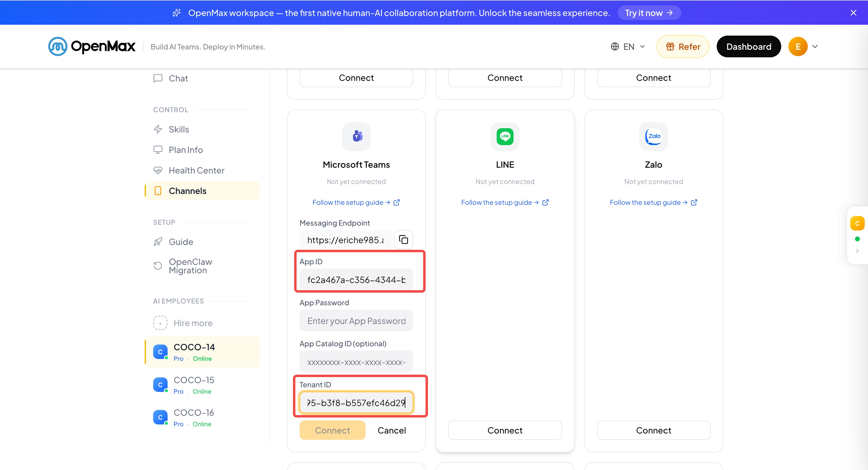The image size is (868, 470).
Task: Copy the Messaging Endpoint URL
Action: point(403,240)
